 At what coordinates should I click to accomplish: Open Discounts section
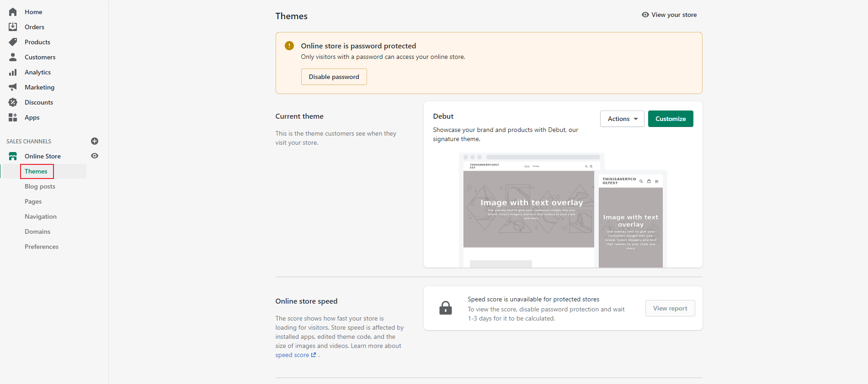coord(39,102)
